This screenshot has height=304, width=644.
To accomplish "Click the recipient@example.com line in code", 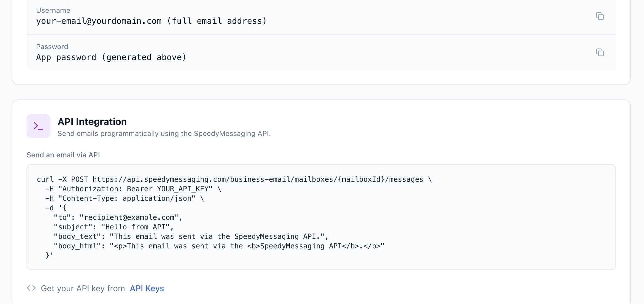I will pos(118,217).
